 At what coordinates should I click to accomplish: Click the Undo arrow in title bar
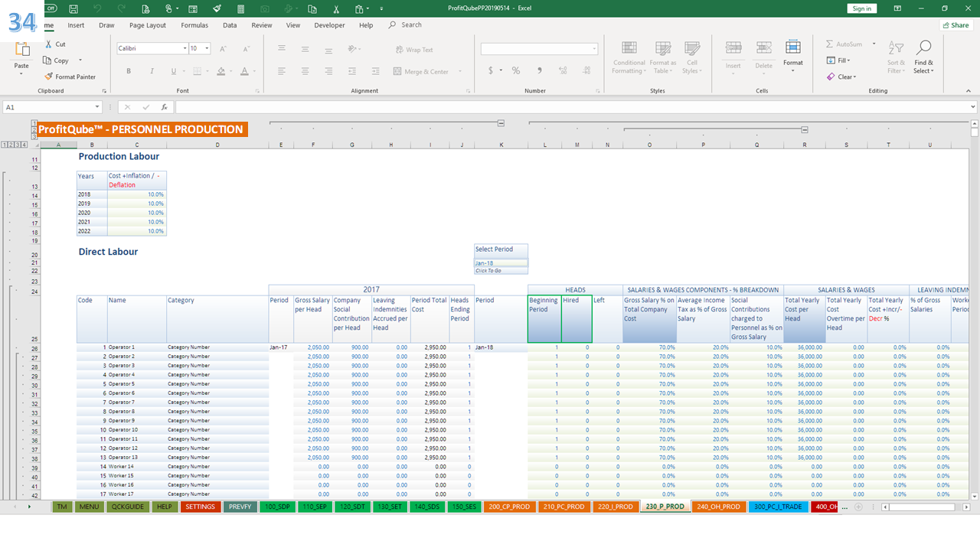[x=97, y=8]
